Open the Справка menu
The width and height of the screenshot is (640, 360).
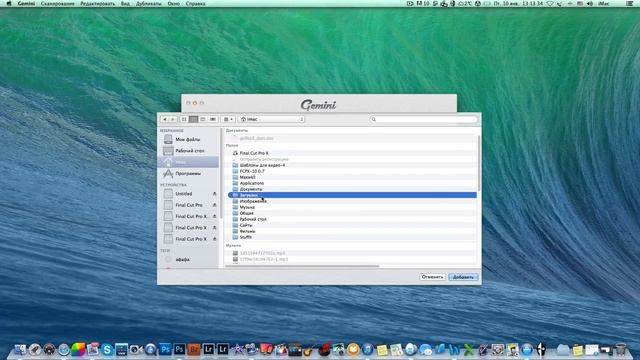point(196,3)
